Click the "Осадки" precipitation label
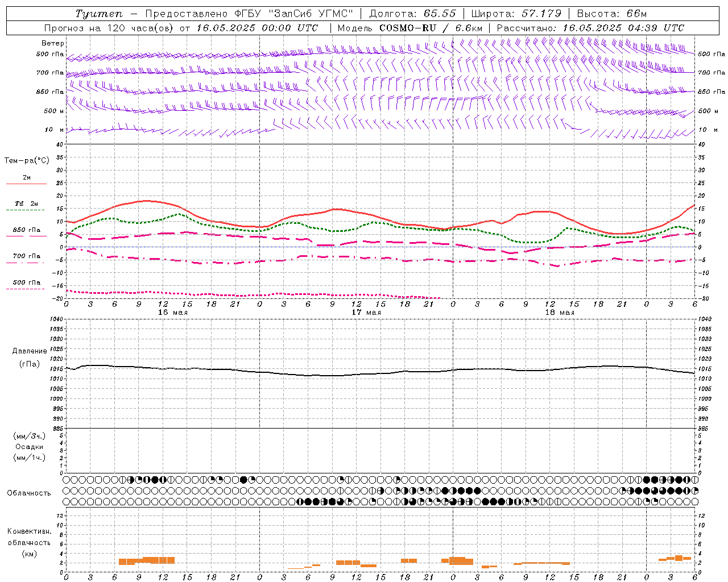Screen dimensions: 728x582 (30, 447)
